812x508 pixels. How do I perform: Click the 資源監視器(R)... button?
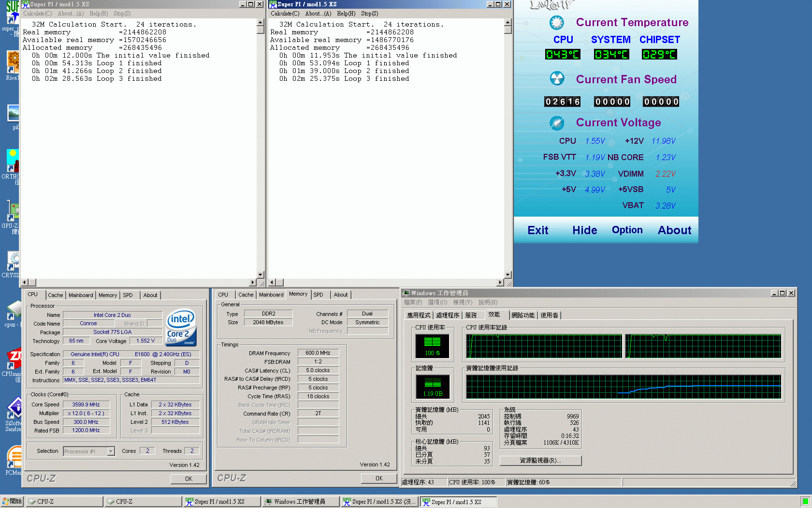pyautogui.click(x=540, y=461)
